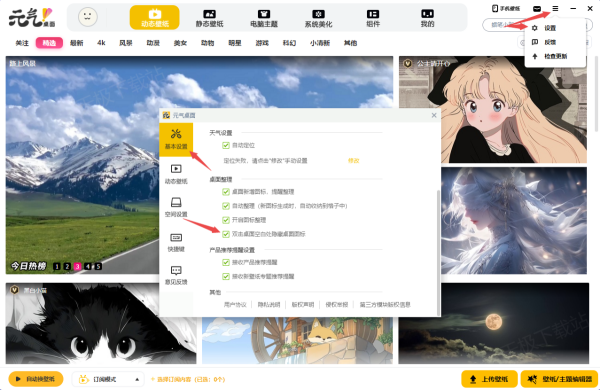Switch to the 动漫 category tab
Viewport: 600px width, 390px height.
click(153, 43)
